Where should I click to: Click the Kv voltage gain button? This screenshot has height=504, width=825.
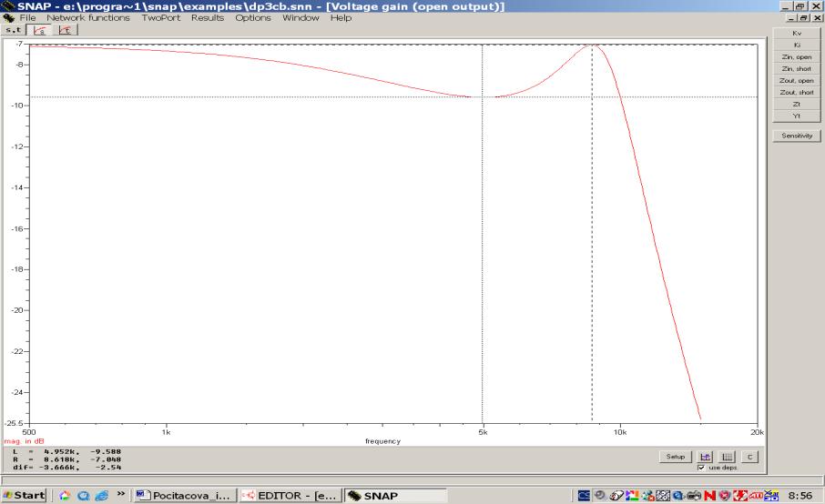797,33
